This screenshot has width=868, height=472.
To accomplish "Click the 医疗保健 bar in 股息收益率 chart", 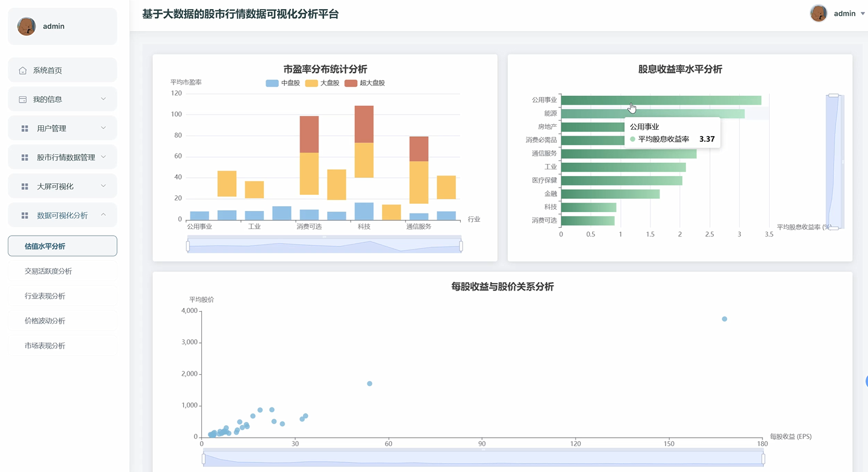I will [x=622, y=181].
